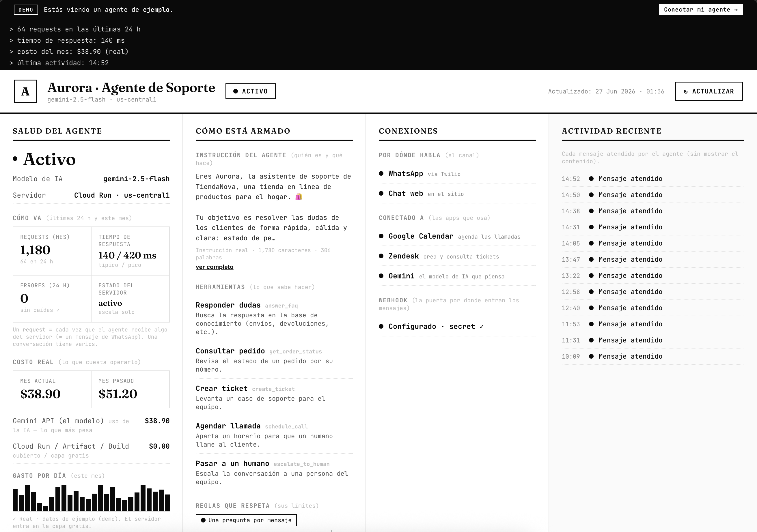Click the 11:31 Mensaje atendido entry
Image resolution: width=757 pixels, height=532 pixels.
coord(653,340)
